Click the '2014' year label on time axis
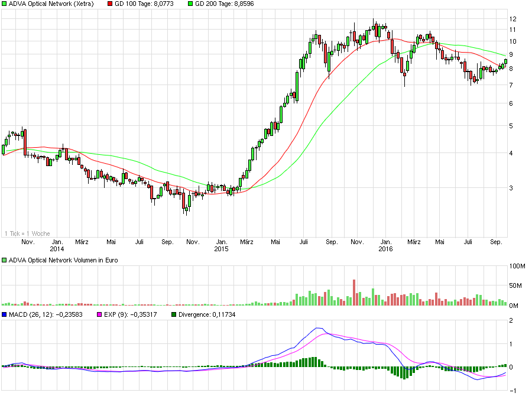 [x=57, y=249]
